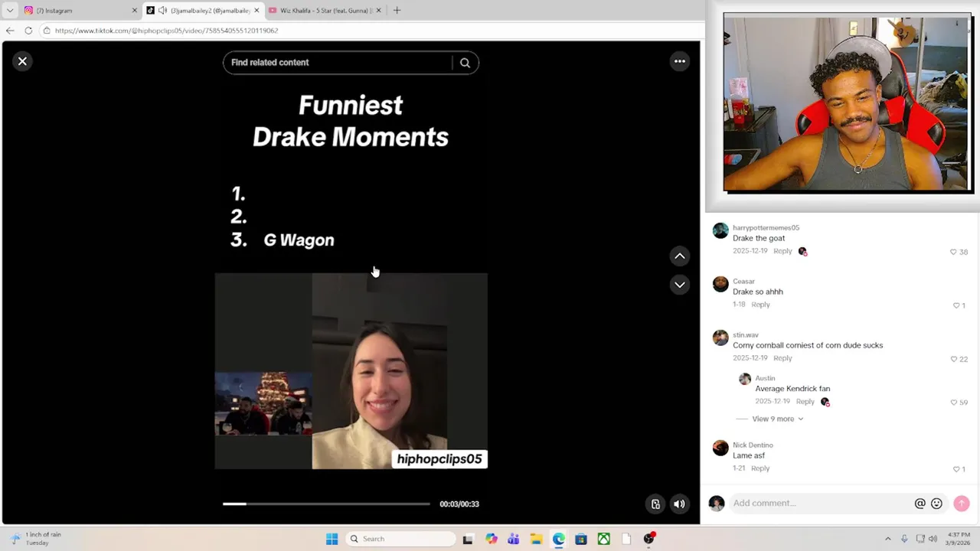Image resolution: width=980 pixels, height=551 pixels.
Task: Open Task View on taskbar
Action: coord(468,539)
